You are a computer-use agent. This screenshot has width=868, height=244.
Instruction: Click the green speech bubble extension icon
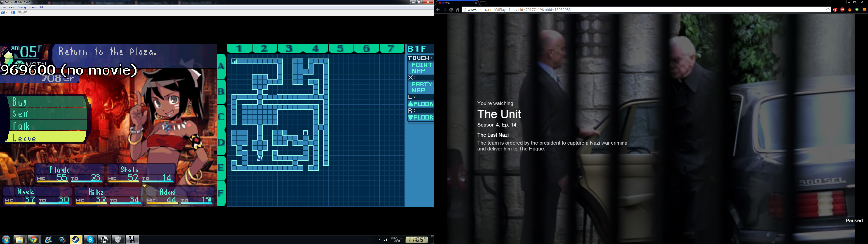(x=857, y=10)
